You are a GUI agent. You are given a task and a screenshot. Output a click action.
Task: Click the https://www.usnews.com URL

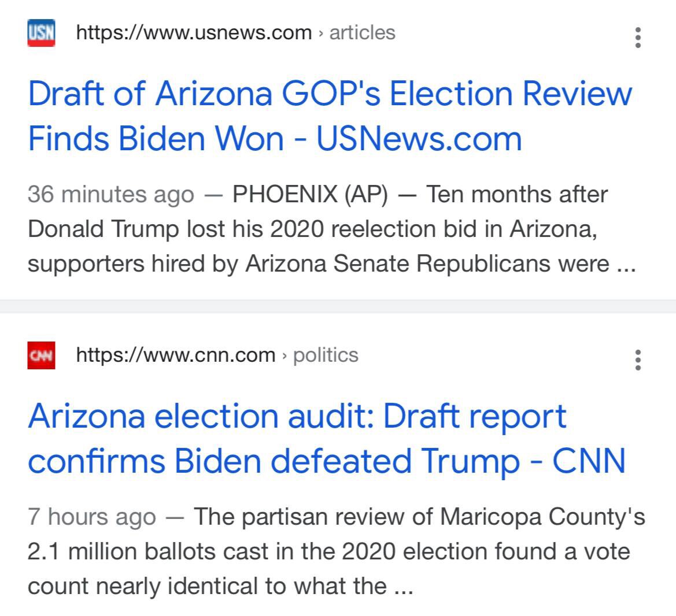[192, 33]
